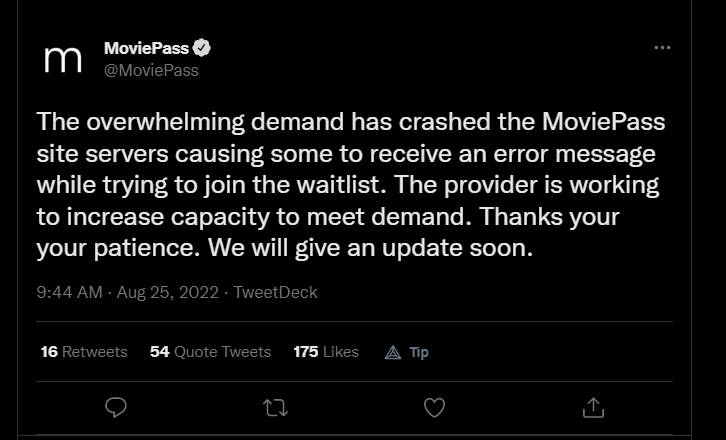Screen dimensions: 726x440
Task: Open the 9:44 AM timestamp
Action: coord(69,292)
